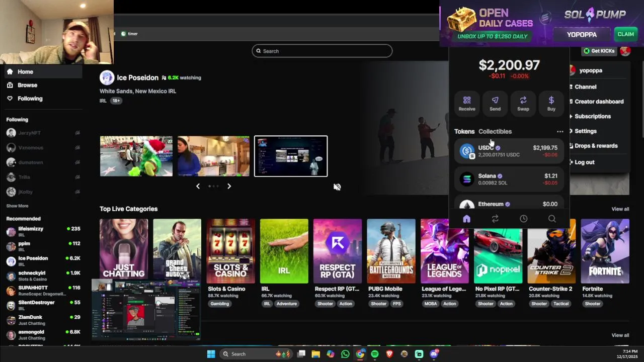
Task: Open asmongold in Recommended channels
Action: click(x=43, y=335)
